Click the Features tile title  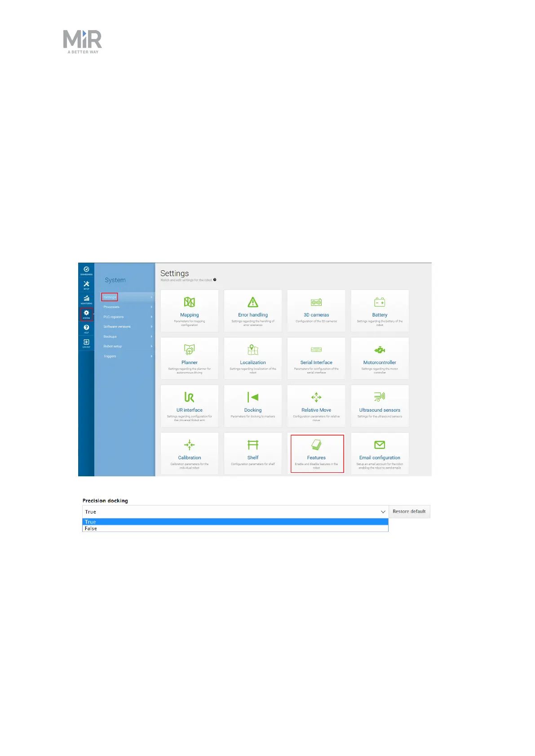(316, 458)
